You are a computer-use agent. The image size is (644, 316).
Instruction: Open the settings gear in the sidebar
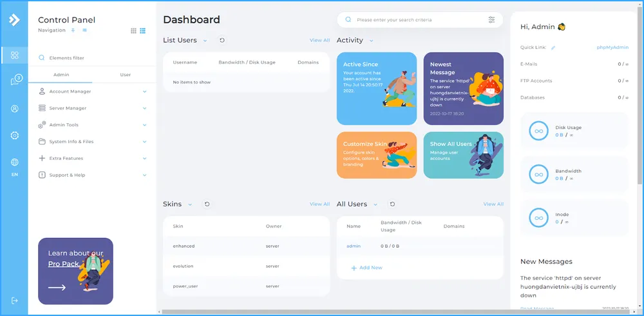[15, 135]
